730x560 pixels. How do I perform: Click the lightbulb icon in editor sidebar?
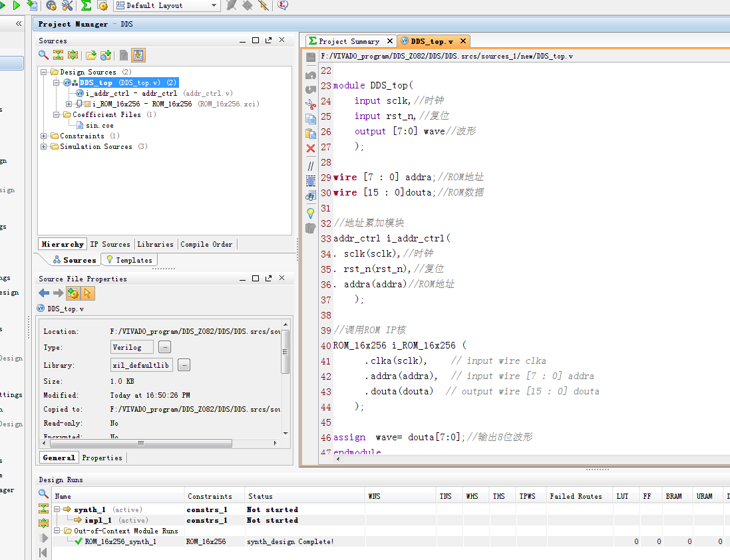click(311, 213)
